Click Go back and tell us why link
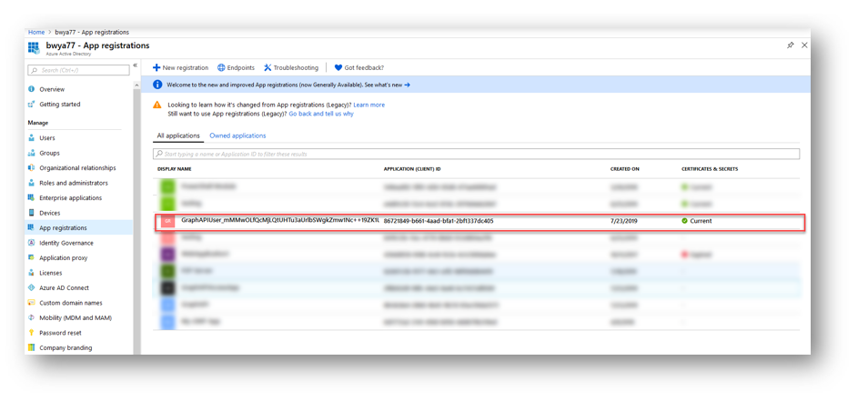The width and height of the screenshot is (868, 401). (321, 114)
